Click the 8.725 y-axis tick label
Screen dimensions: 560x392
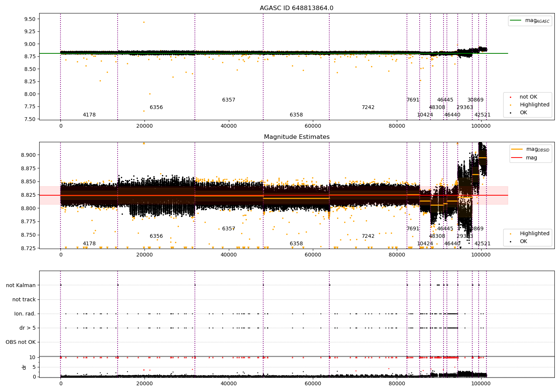(x=28, y=248)
